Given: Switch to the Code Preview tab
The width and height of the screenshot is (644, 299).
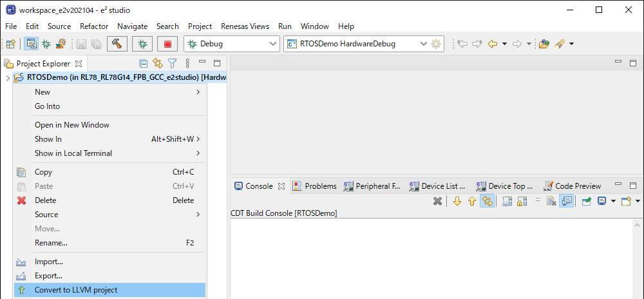Looking at the screenshot, I should [x=572, y=186].
